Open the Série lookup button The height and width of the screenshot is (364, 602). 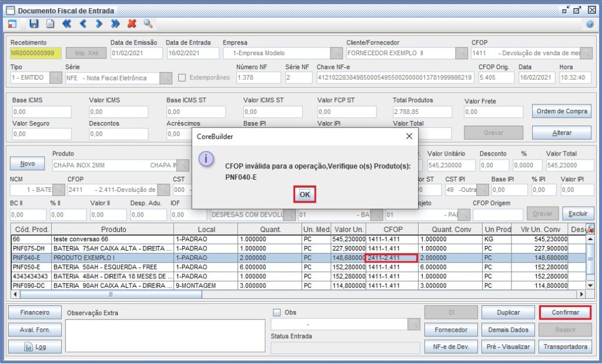click(166, 78)
